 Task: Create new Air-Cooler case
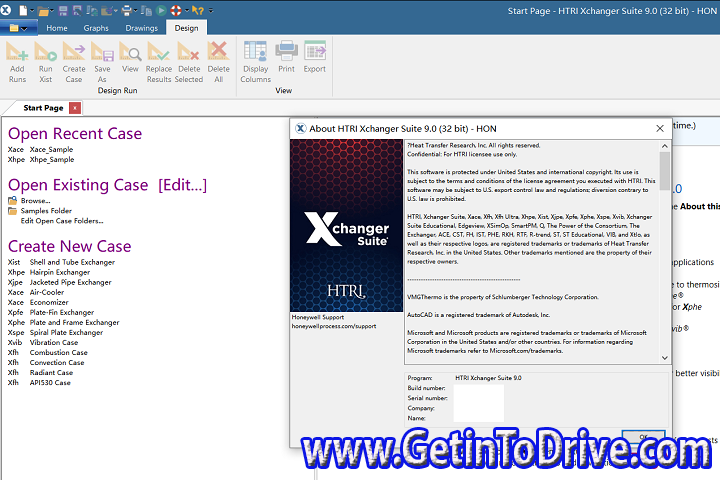tap(47, 293)
